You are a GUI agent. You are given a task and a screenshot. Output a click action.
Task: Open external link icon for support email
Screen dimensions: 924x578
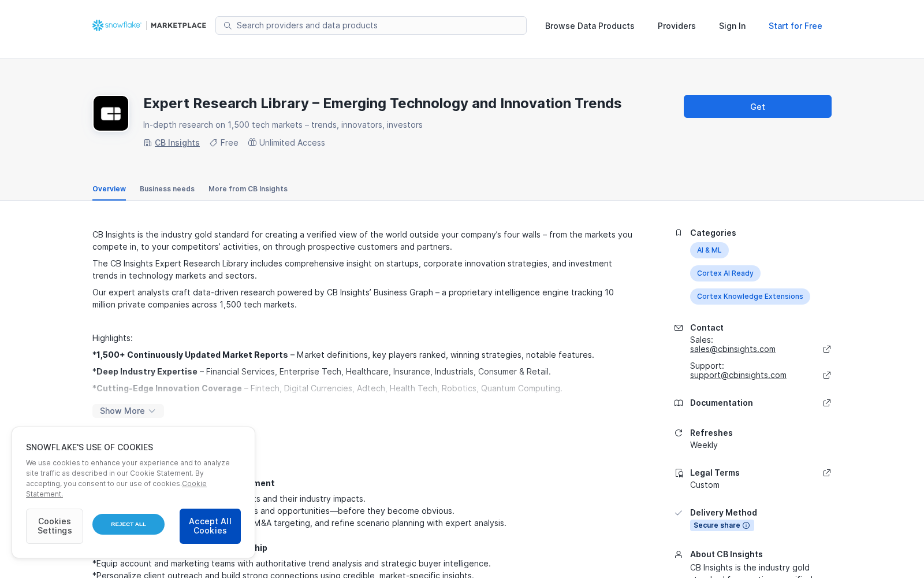[827, 375]
